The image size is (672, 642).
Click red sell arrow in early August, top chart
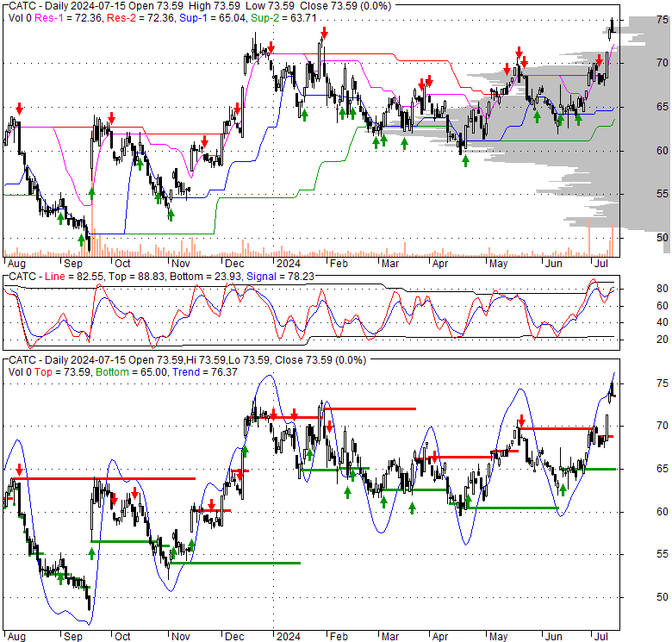[x=19, y=109]
